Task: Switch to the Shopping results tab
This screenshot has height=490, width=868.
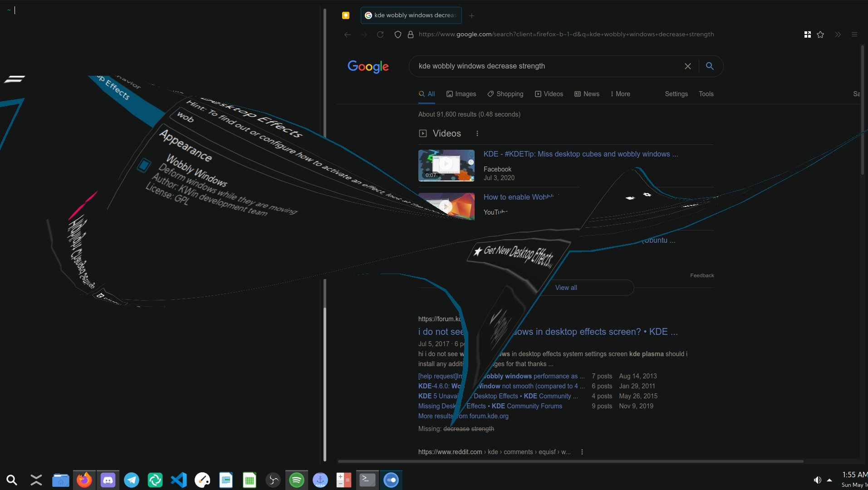Action: tap(505, 94)
